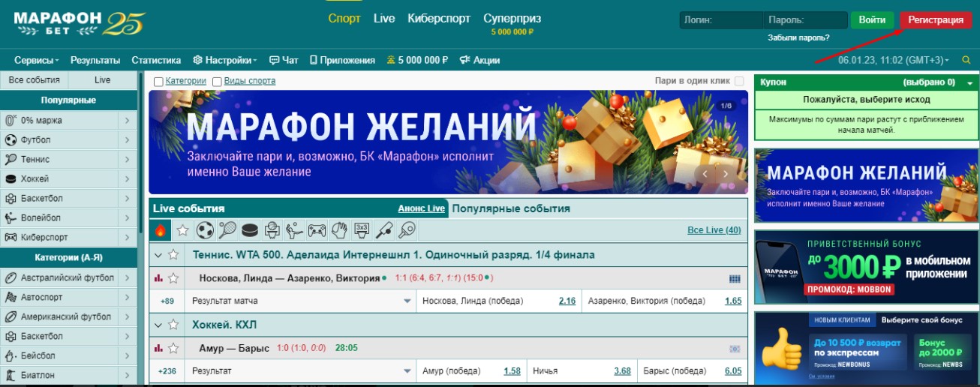Favorite the Теннис WTA 500 Аделаида category star

(x=173, y=255)
